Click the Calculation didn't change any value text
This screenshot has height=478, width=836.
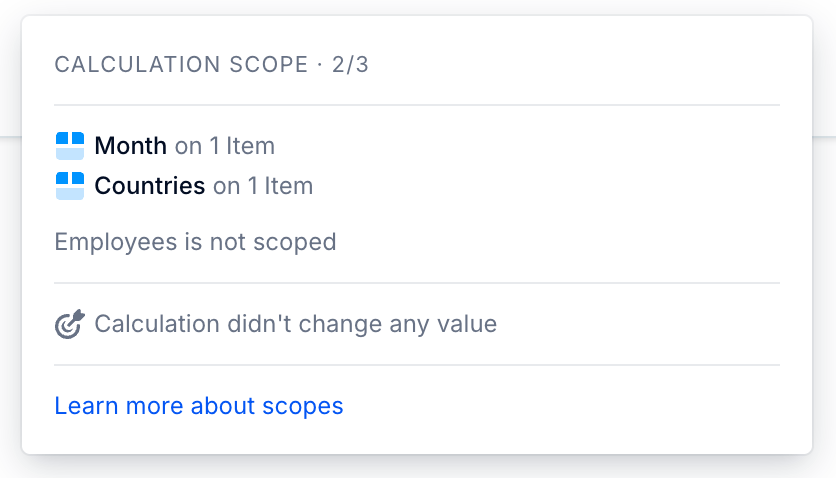tap(296, 324)
